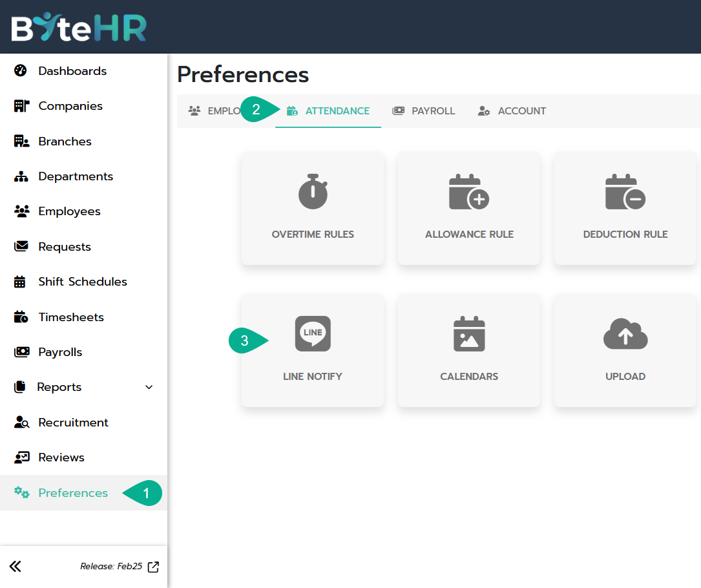Viewport: 701px width, 588px height.
Task: Click the LINE chat bubble icon
Action: click(x=313, y=333)
